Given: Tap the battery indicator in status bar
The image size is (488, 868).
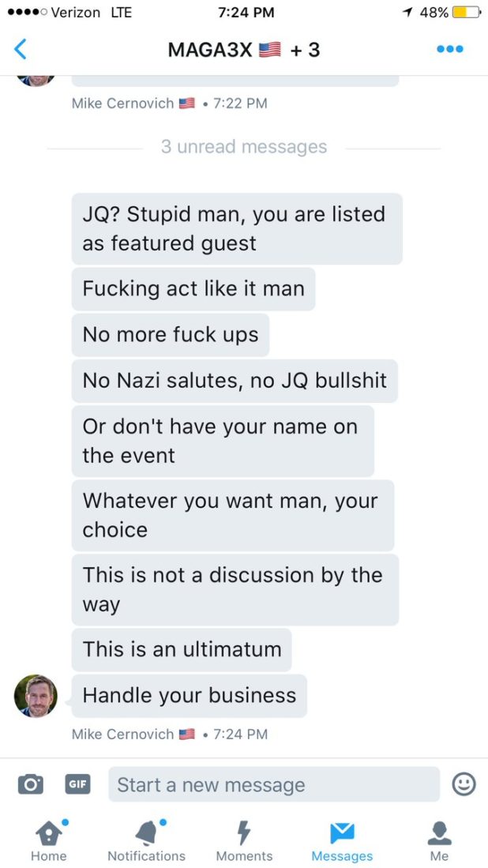Looking at the screenshot, I should point(466,12).
